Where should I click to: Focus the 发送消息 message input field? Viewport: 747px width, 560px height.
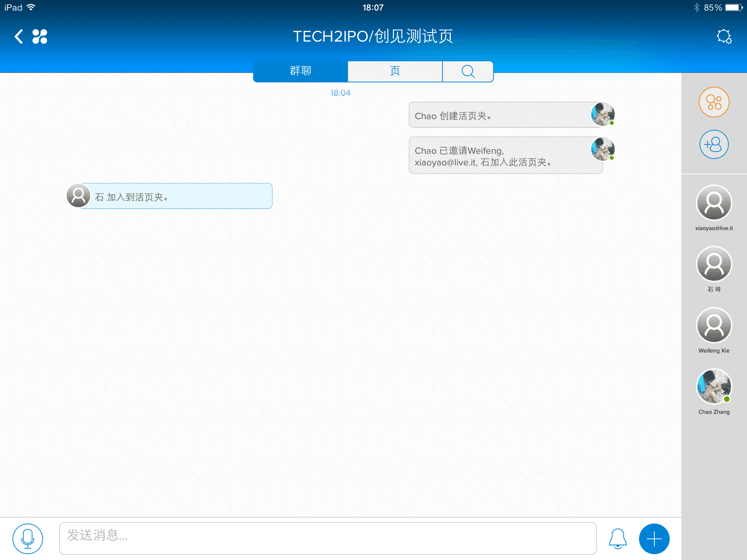(328, 538)
